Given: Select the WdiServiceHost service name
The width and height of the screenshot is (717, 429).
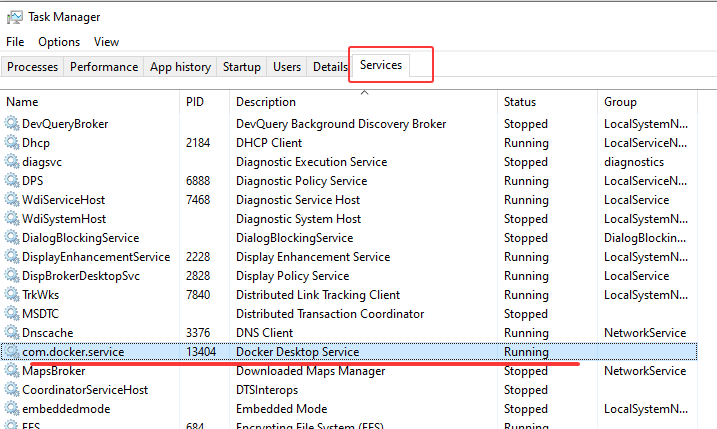Looking at the screenshot, I should 64,200.
